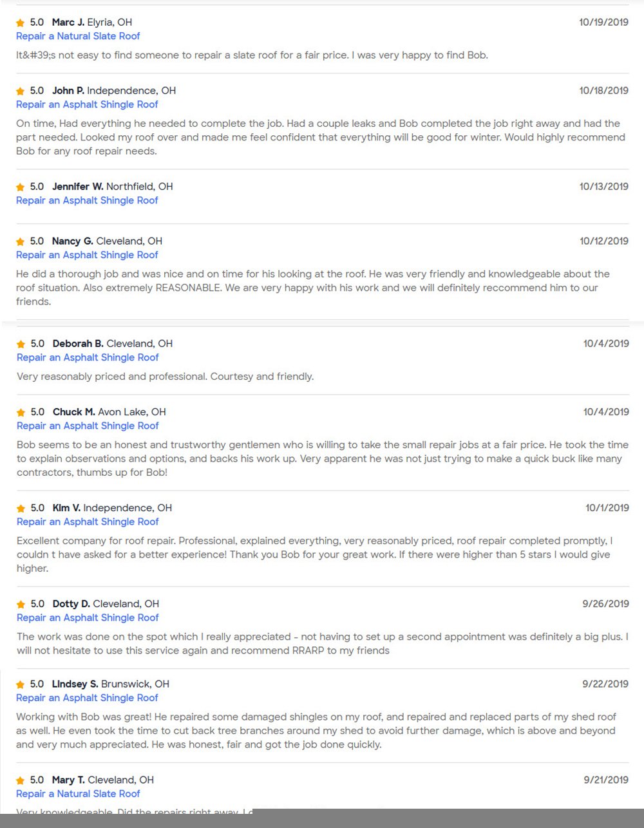Image resolution: width=644 pixels, height=828 pixels.
Task: Open John P.'s Repair an Asphalt Shingle Roof link
Action: tap(87, 104)
